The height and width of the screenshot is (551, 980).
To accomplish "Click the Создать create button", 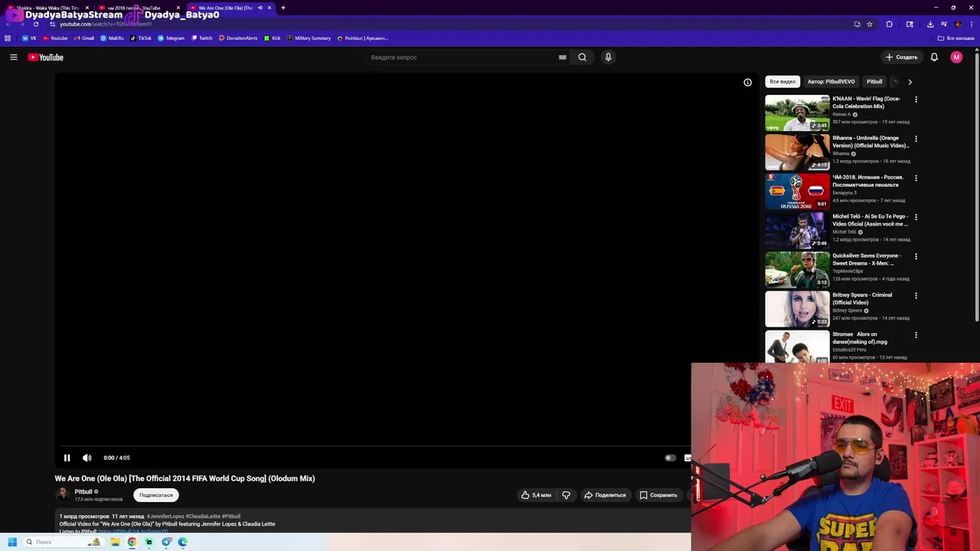I will (x=901, y=57).
